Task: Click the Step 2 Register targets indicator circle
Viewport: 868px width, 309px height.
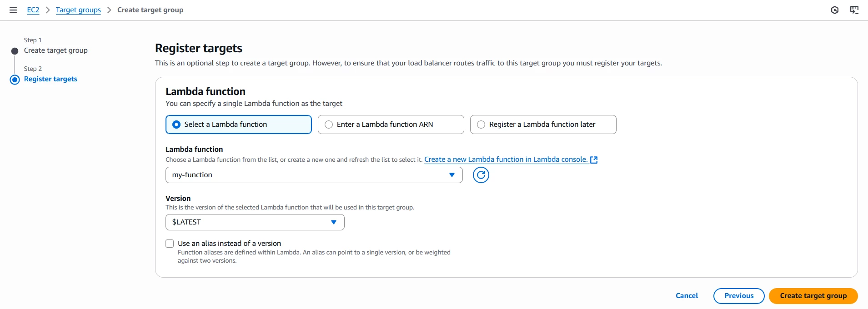Action: click(15, 80)
